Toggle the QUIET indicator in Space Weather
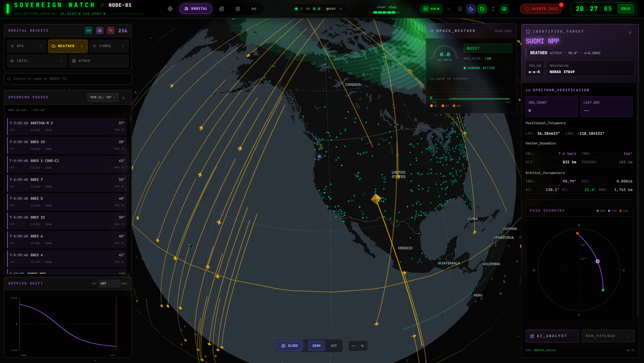644x363 pixels. 488,48
